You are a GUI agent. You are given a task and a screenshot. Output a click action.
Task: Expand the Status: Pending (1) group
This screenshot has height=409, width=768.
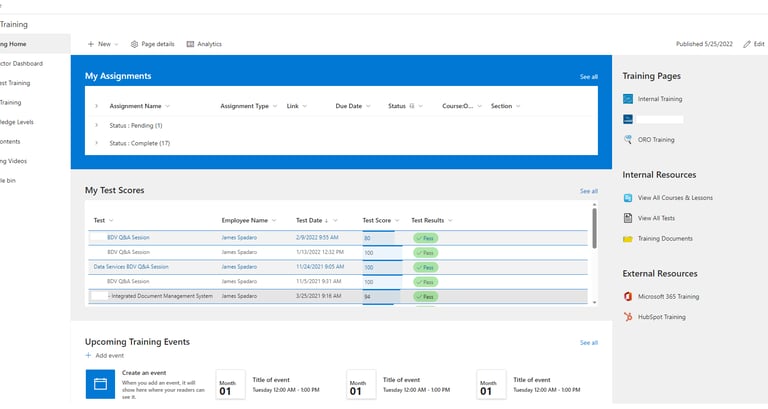click(x=96, y=125)
